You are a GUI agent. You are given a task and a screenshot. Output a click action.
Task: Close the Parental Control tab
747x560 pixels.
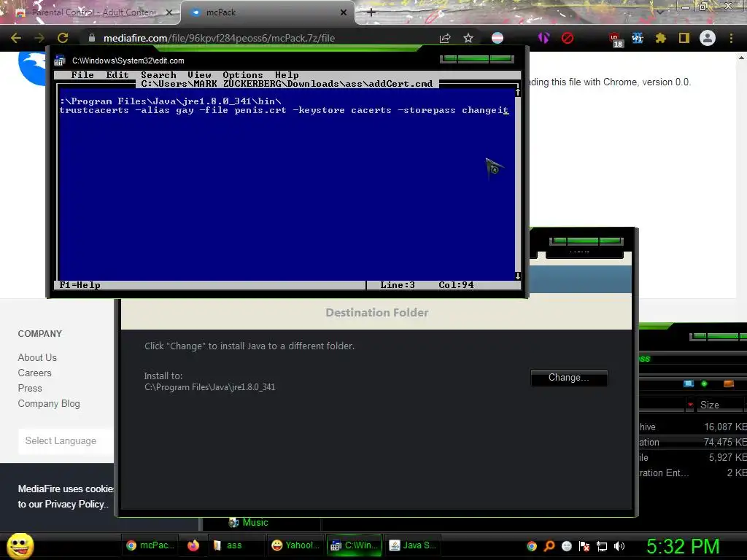[x=169, y=13]
